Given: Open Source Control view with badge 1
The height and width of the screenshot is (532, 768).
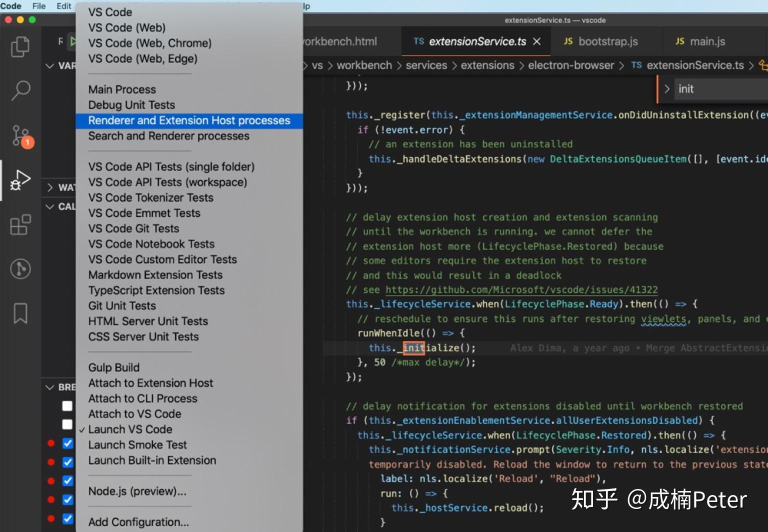Looking at the screenshot, I should pos(21,135).
